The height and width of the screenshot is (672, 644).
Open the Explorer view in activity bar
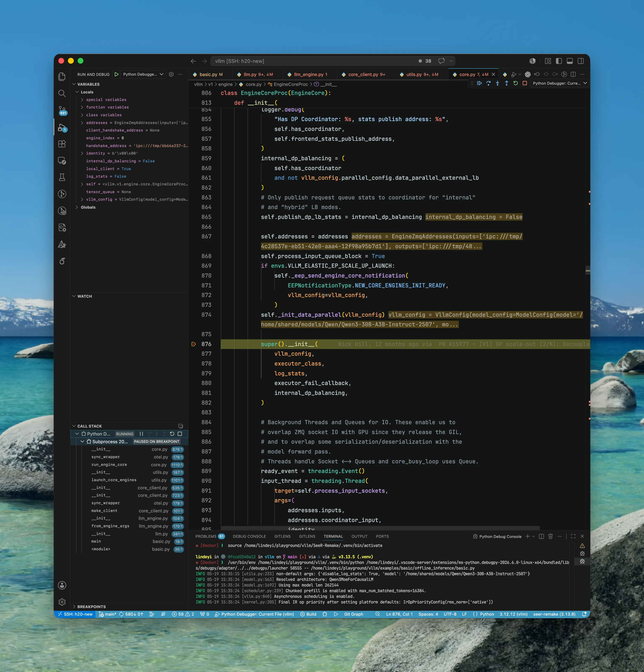(62, 76)
